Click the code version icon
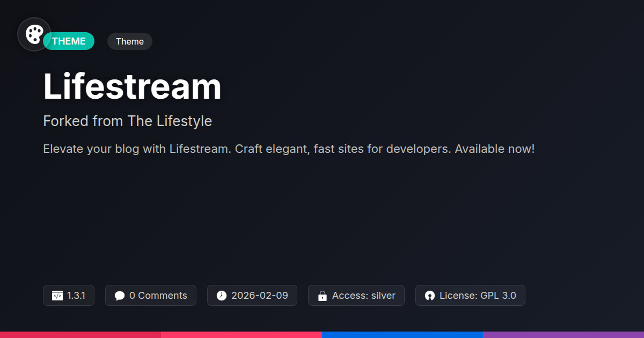 point(57,296)
